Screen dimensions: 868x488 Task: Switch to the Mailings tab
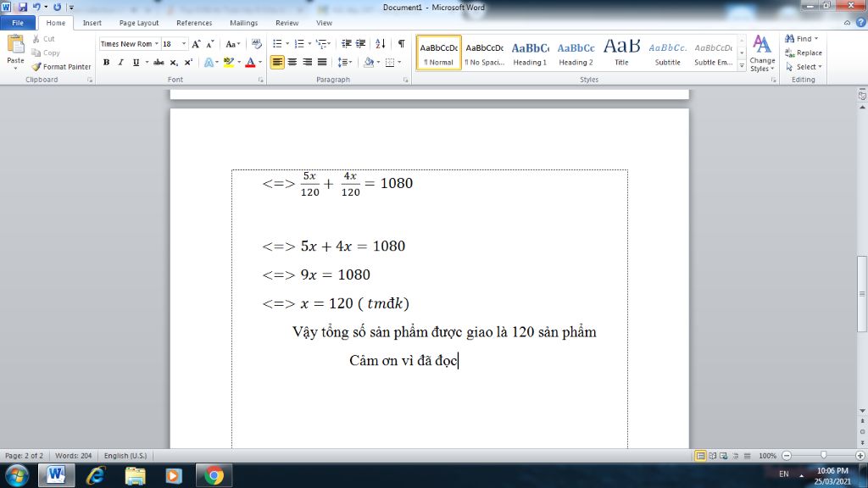pos(243,23)
